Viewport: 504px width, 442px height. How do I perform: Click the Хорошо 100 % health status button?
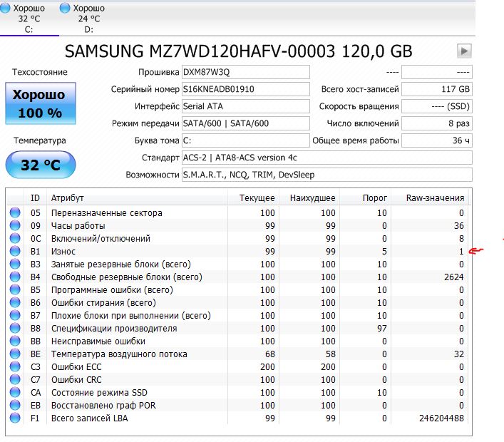(x=41, y=103)
